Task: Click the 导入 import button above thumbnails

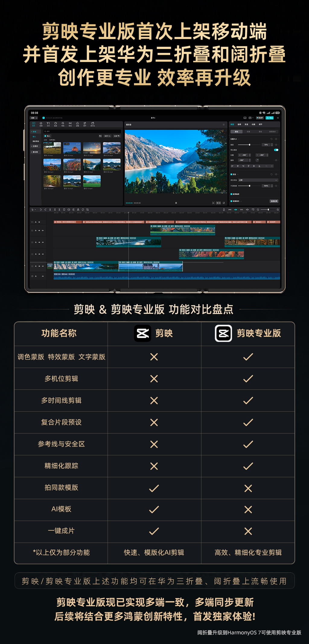Action: pos(47,136)
